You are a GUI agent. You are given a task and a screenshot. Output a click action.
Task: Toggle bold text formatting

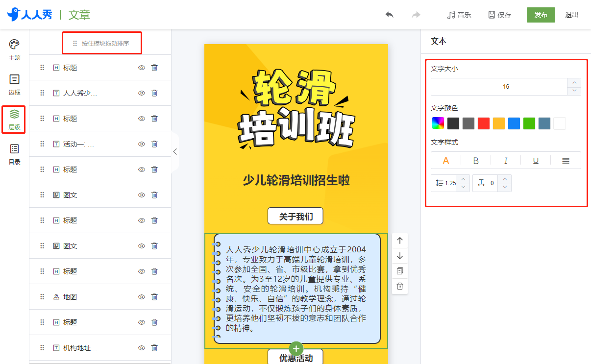[x=476, y=160]
